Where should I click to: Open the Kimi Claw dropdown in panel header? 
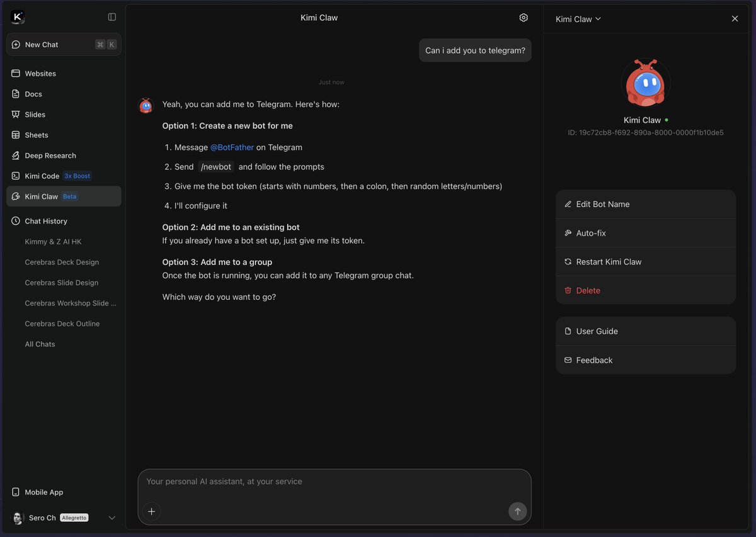coord(578,19)
